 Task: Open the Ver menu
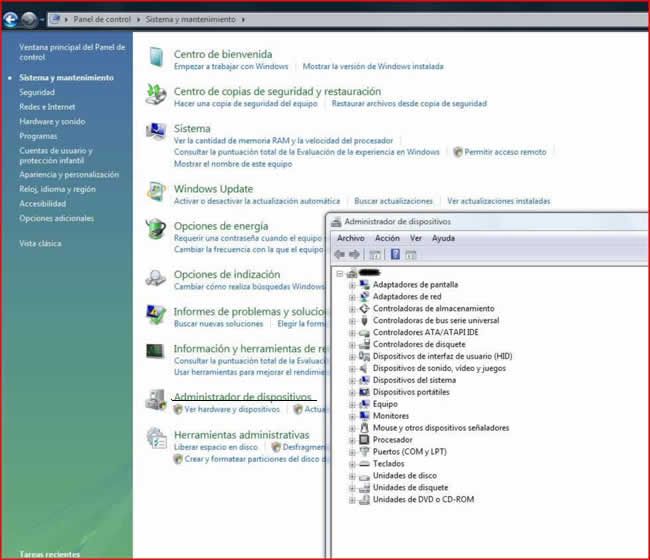[x=416, y=238]
